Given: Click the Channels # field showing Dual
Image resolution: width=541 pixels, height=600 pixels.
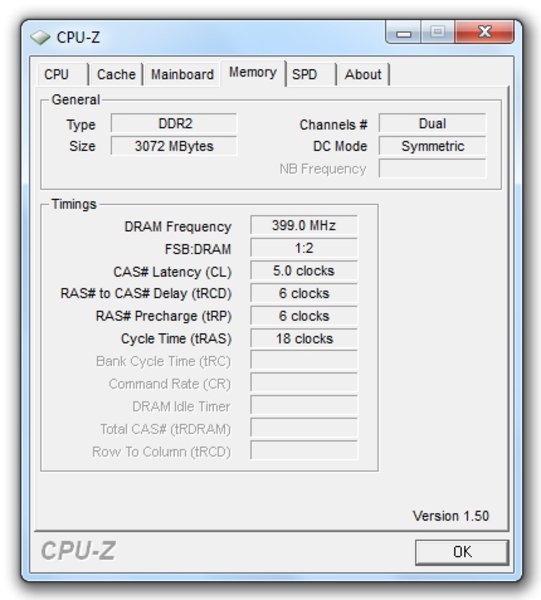Looking at the screenshot, I should pyautogui.click(x=432, y=124).
